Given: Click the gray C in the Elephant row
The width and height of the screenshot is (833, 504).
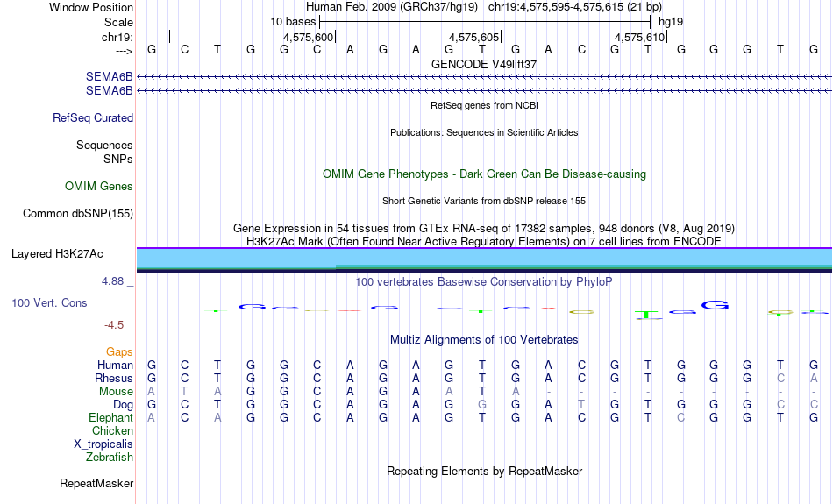Looking at the screenshot, I should (681, 418).
